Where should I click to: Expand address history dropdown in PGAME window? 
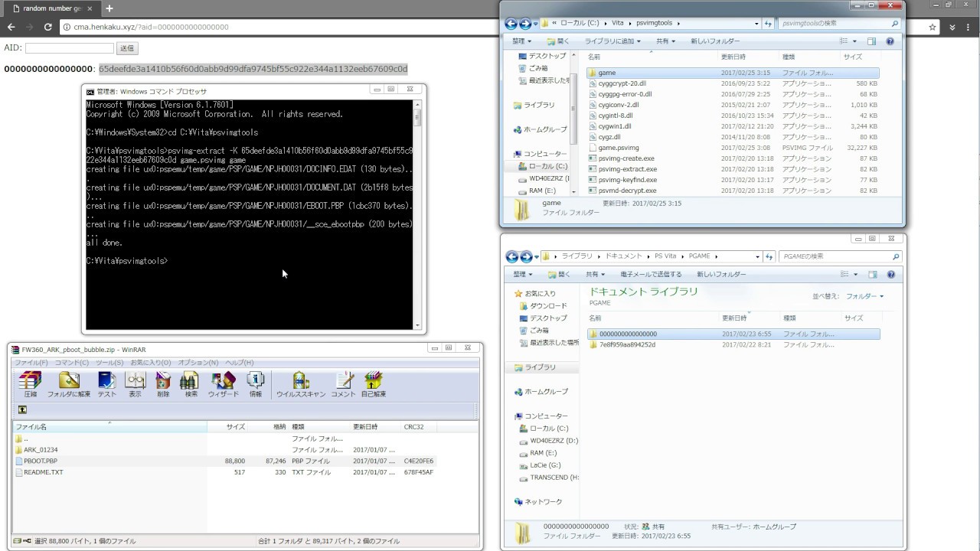click(x=758, y=256)
